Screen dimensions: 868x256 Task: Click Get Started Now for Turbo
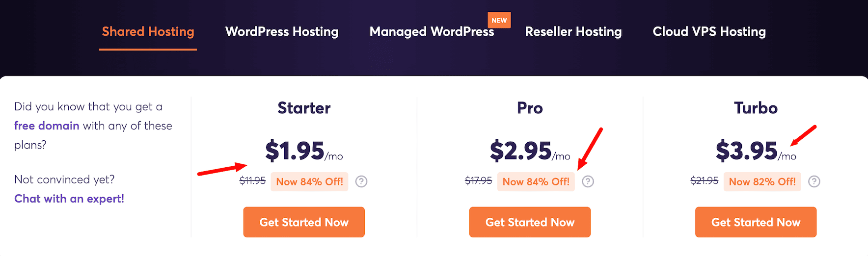click(x=756, y=222)
